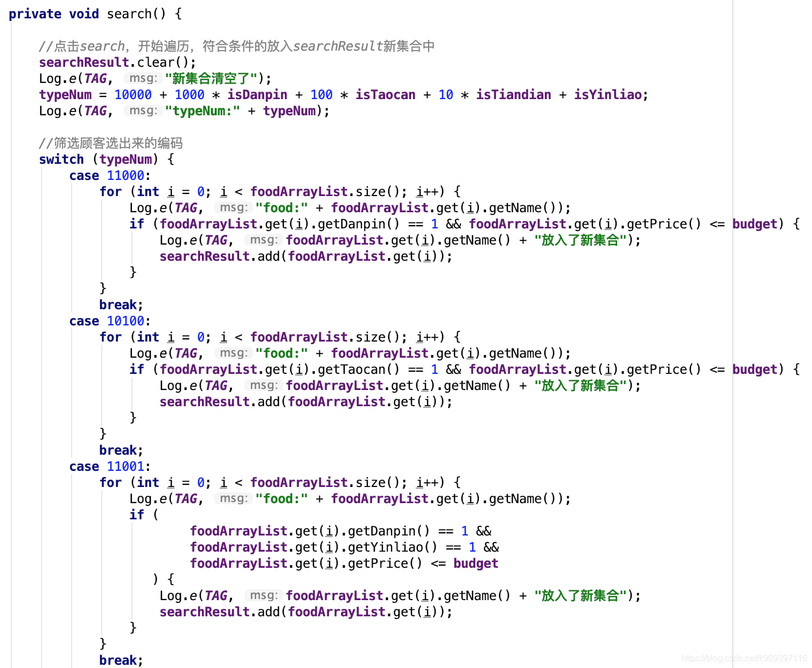812x668 pixels.
Task: Click the string "新集合清空了"
Action: pos(211,79)
